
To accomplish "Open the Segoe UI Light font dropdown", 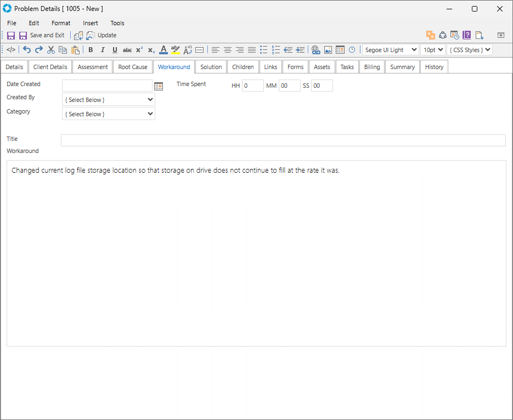I will tap(390, 50).
